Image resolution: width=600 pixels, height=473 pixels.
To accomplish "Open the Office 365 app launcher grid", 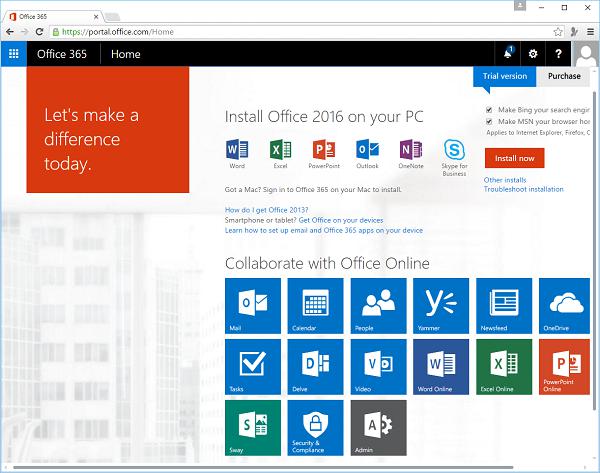I will [14, 54].
